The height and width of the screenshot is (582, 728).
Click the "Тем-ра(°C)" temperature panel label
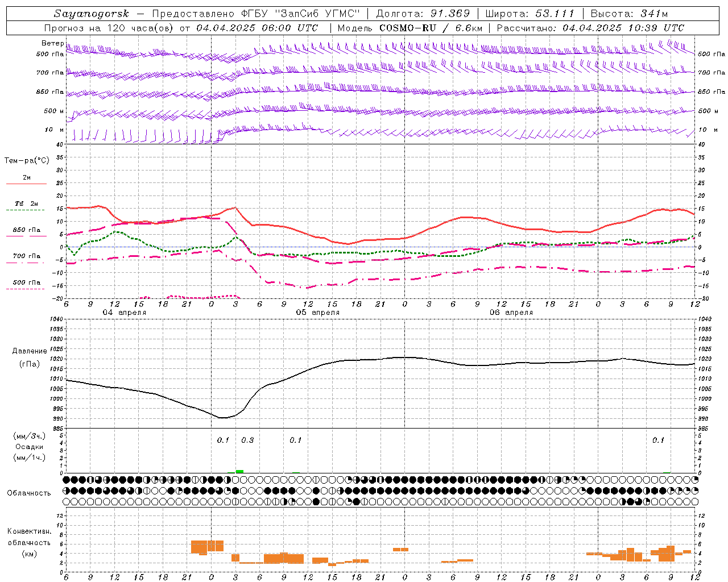point(27,161)
